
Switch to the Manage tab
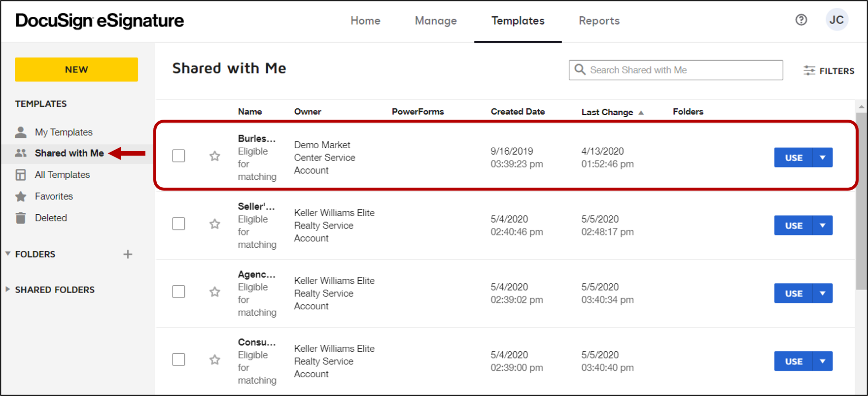click(435, 21)
